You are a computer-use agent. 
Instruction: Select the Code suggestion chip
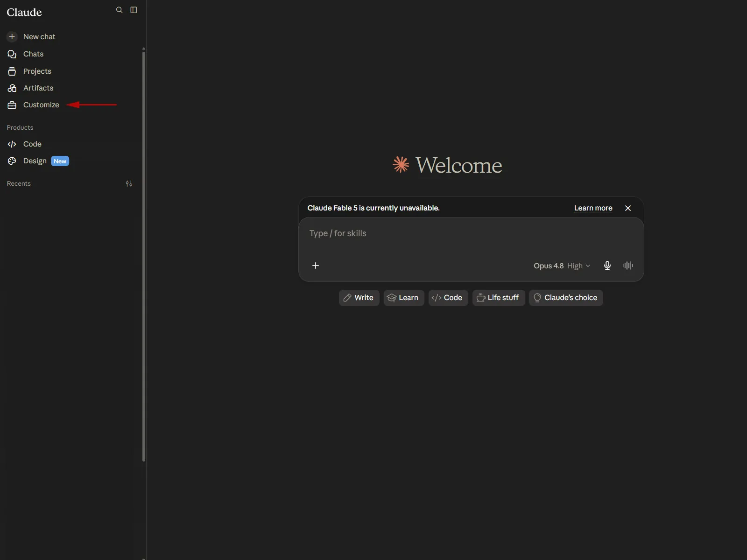tap(448, 298)
